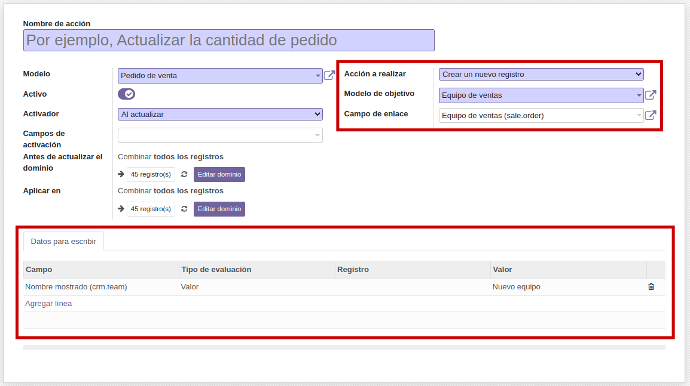
Task: Open external link beside Modelo de objetivo
Action: [650, 95]
